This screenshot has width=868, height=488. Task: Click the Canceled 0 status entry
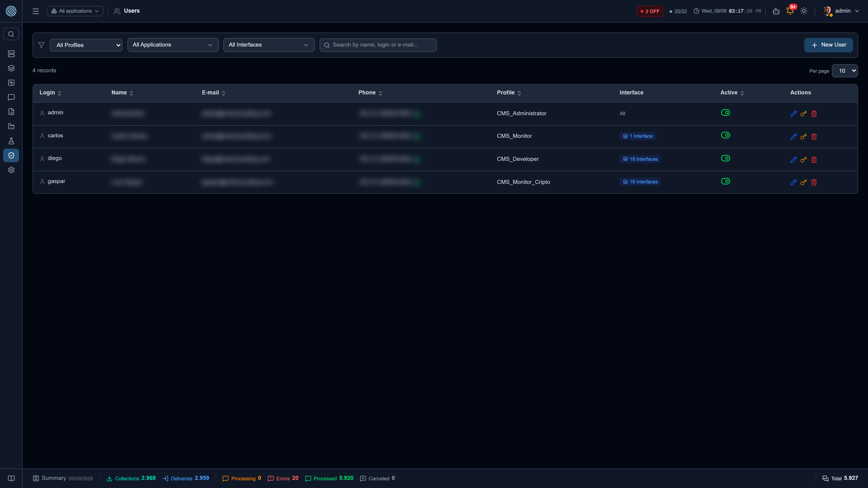pyautogui.click(x=377, y=478)
